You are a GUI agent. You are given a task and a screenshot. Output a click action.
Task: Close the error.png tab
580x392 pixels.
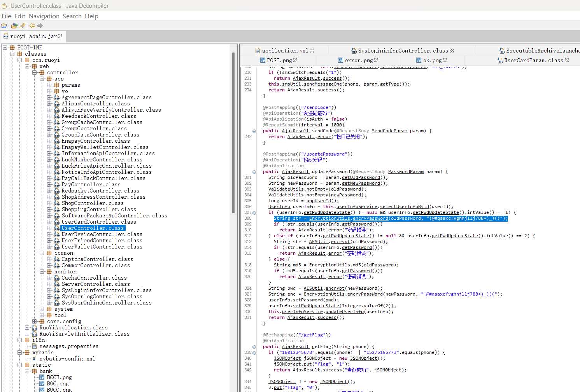click(x=376, y=60)
